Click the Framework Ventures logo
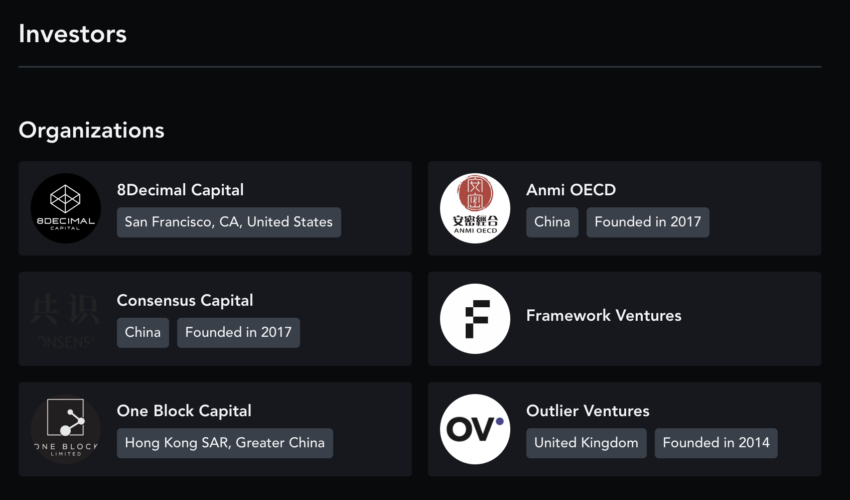850x500 pixels. 475,319
